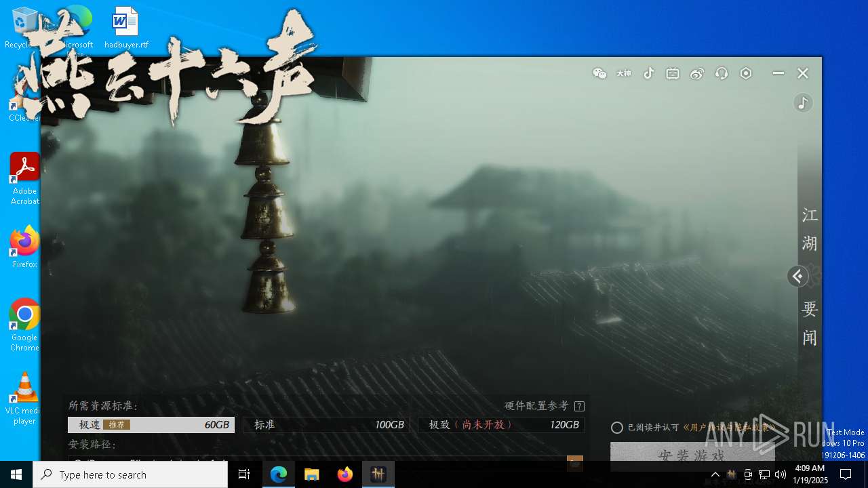The height and width of the screenshot is (488, 868).
Task: Open customer service headset icon
Action: (722, 73)
